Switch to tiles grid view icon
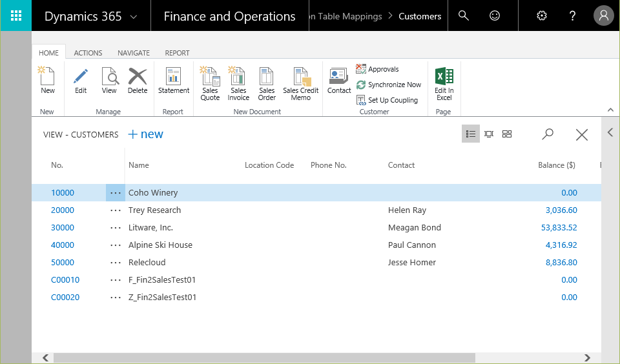Screen dimensions: 620x364 (x=507, y=134)
